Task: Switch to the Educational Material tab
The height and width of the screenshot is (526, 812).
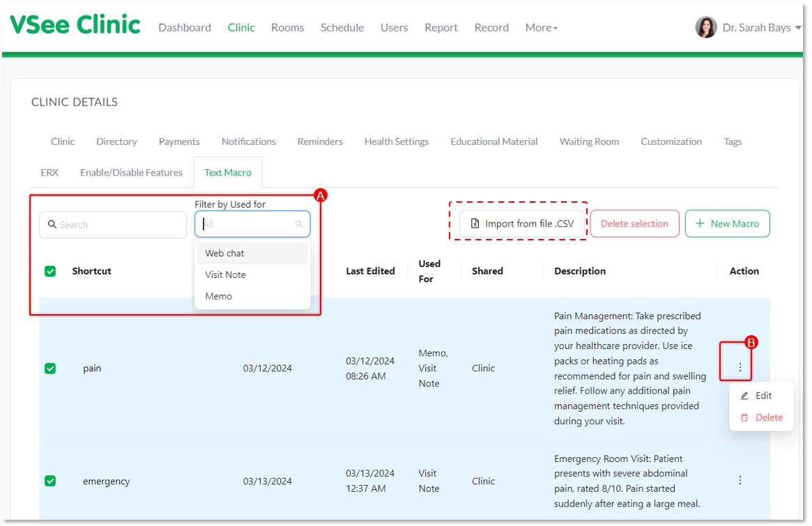Action: tap(494, 141)
